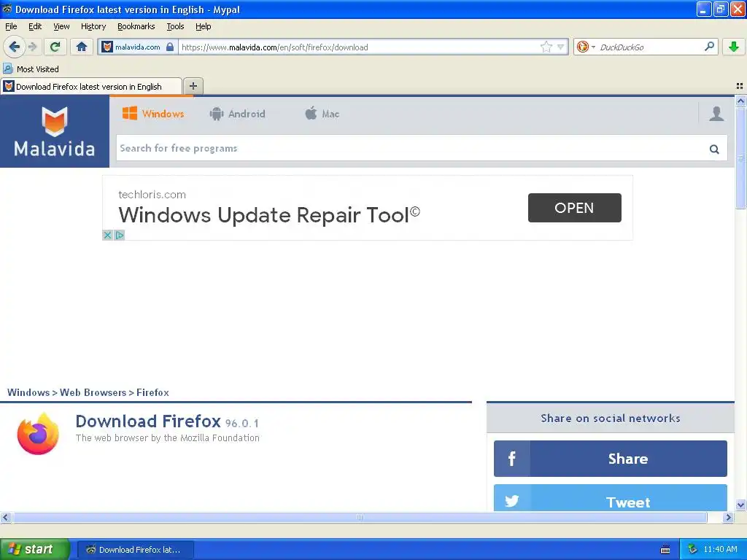Click the page's vertical scrollbar up arrow
The height and width of the screenshot is (560, 747).
tap(740, 101)
